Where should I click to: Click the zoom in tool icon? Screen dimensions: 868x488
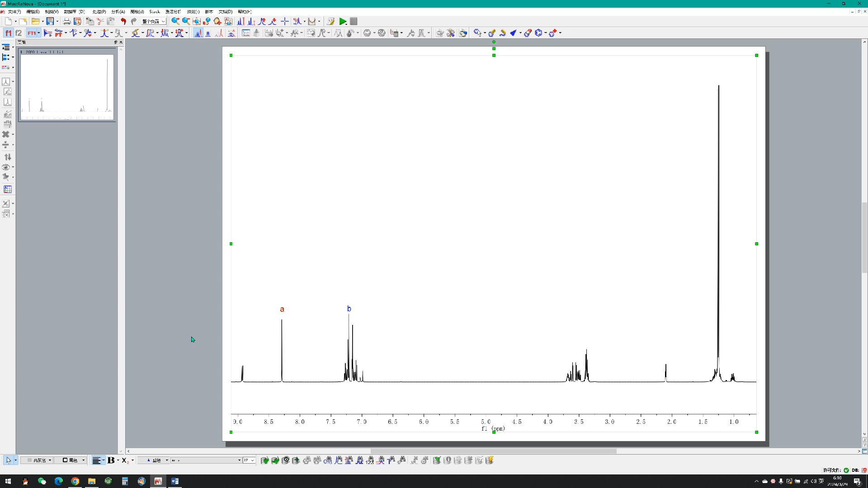175,21
